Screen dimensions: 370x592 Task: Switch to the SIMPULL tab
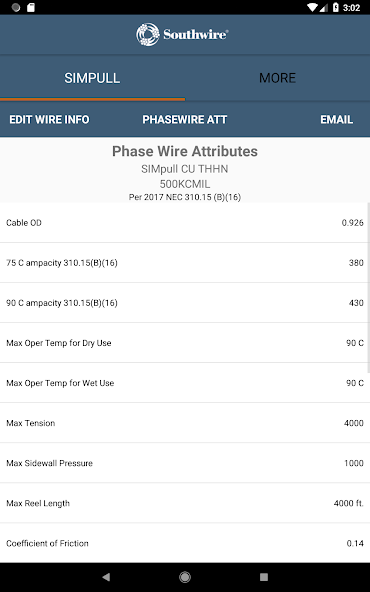click(x=92, y=78)
